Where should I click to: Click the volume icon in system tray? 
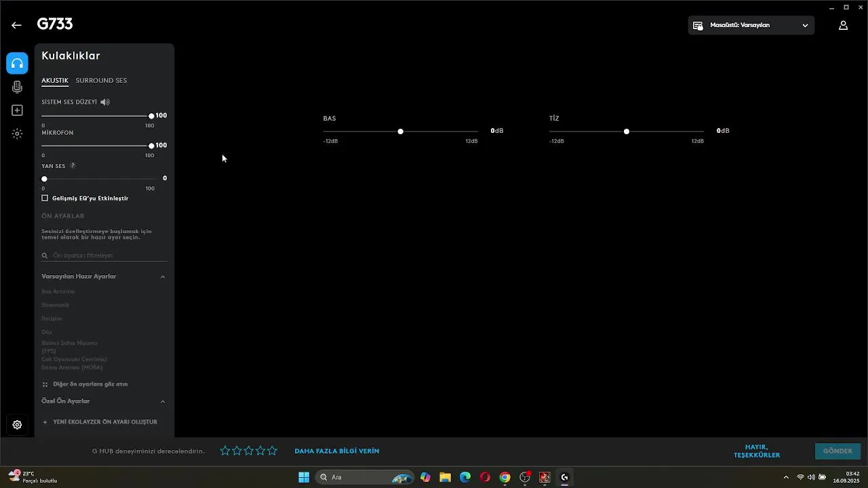tap(811, 477)
